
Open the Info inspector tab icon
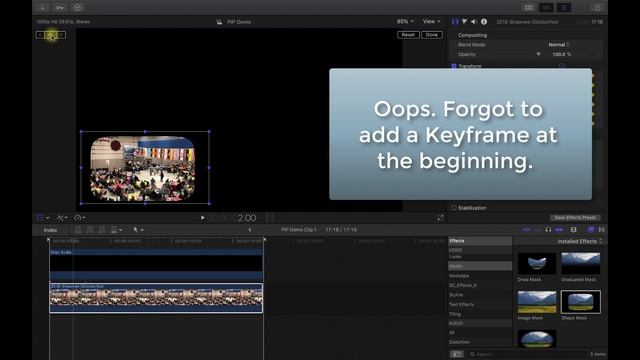pos(484,22)
